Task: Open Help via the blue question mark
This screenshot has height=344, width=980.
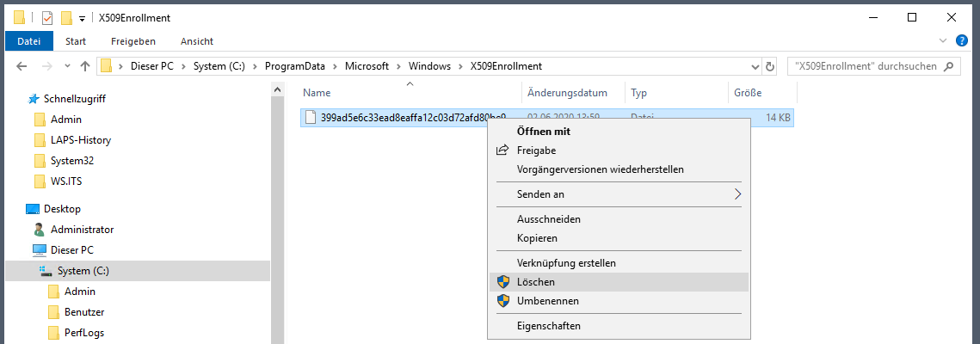Action: [962, 41]
